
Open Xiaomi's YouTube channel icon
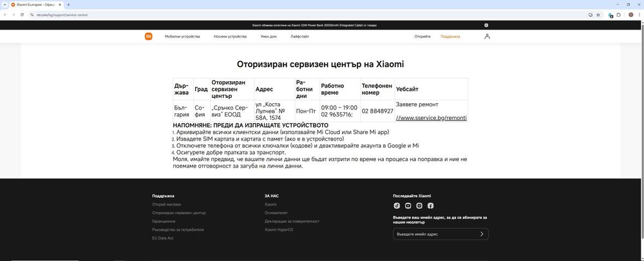[x=408, y=206]
